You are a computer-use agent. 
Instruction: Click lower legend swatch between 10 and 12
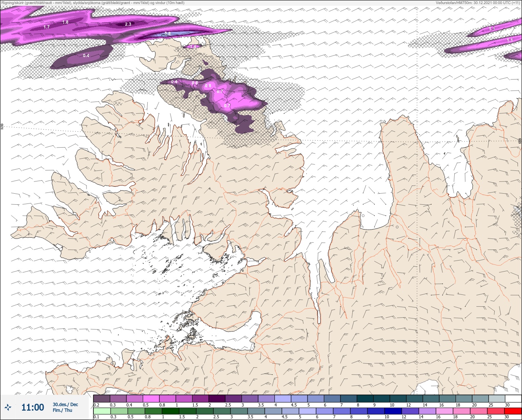click(393, 411)
